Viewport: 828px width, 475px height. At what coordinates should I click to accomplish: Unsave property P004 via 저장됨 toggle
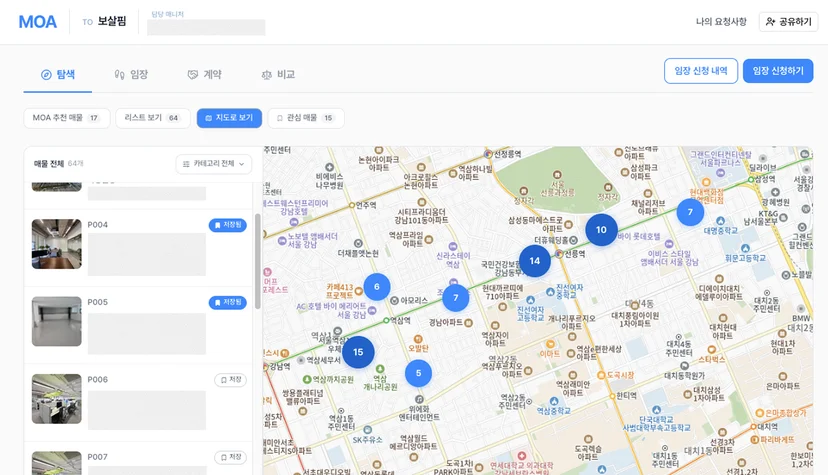click(x=228, y=225)
